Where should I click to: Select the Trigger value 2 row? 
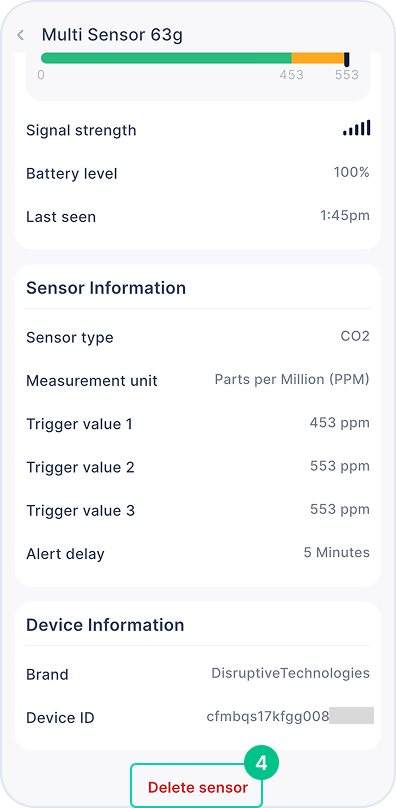[198, 467]
